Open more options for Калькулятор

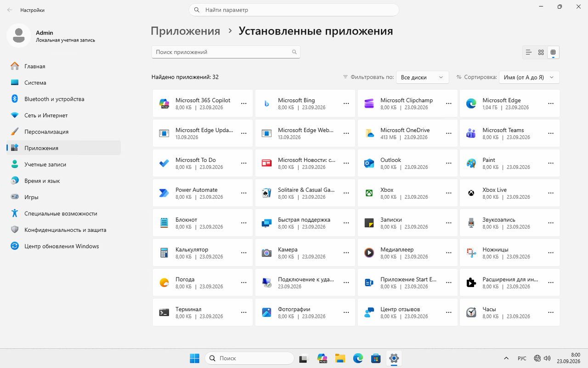(244, 253)
